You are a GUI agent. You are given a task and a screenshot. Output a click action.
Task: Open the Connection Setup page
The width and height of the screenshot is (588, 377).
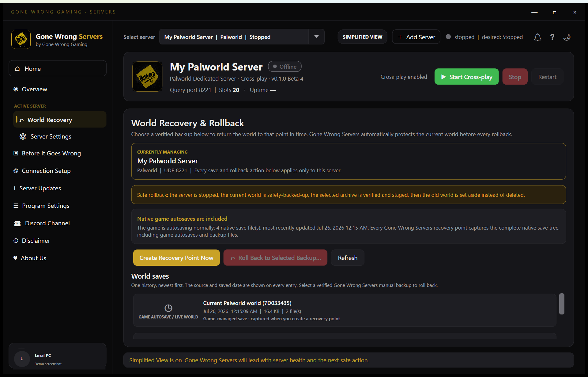click(x=58, y=171)
